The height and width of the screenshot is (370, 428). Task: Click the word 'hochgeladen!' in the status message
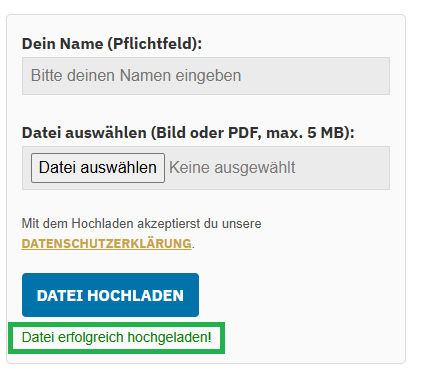pos(170,338)
